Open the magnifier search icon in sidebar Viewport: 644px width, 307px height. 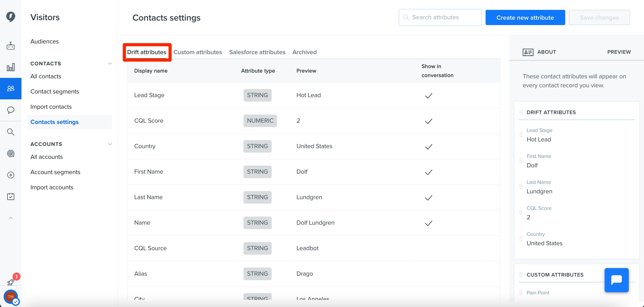pos(11,132)
